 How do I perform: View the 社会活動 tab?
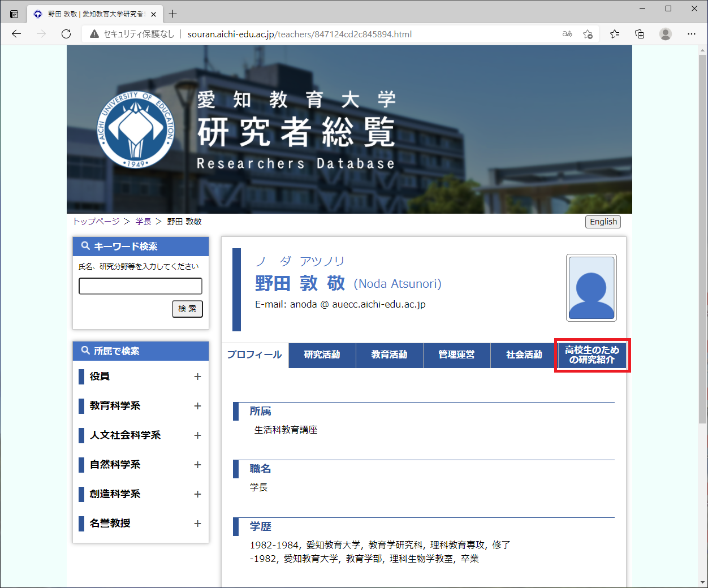coord(524,355)
